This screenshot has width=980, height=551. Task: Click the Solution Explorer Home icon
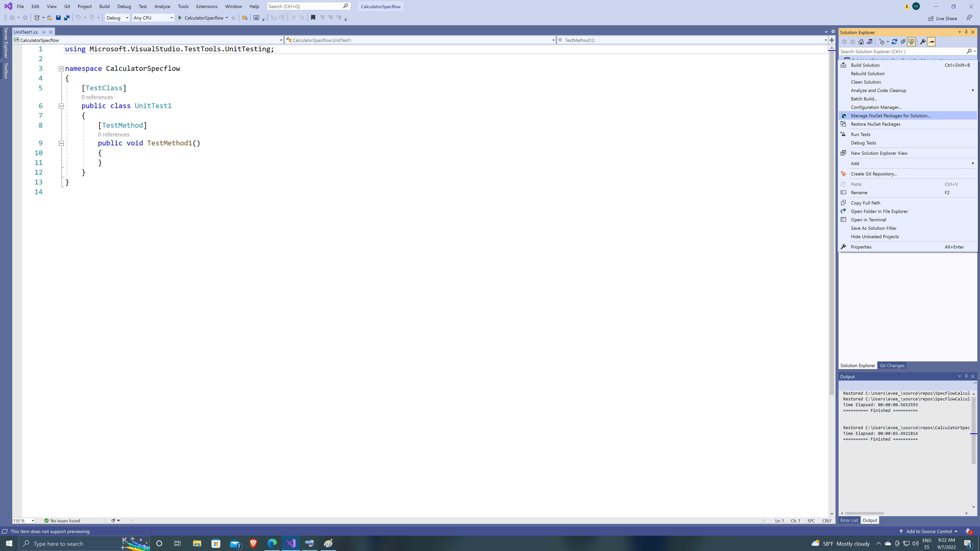tap(861, 42)
